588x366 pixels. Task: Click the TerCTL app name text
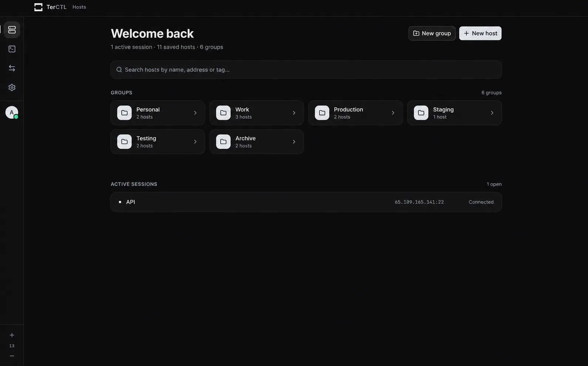[57, 7]
